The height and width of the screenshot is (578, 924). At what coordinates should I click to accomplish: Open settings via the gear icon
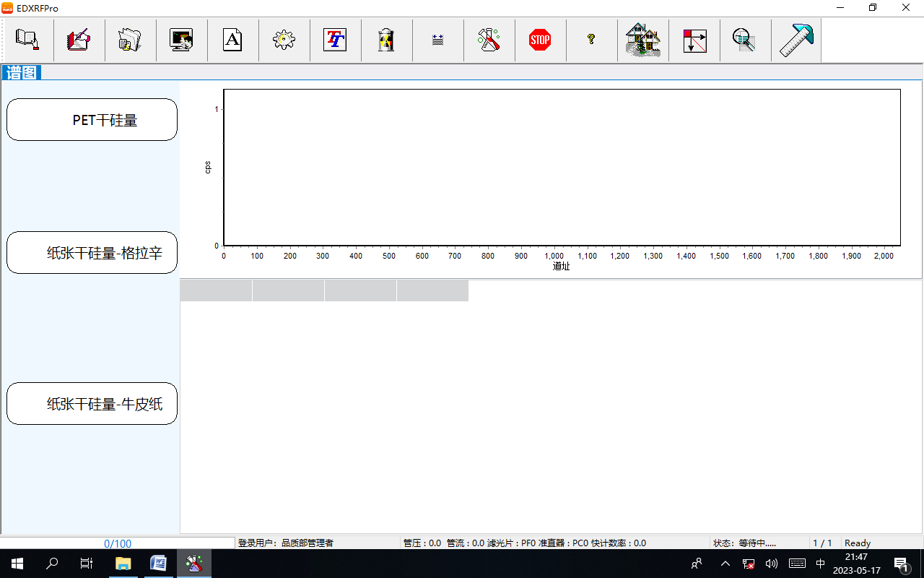284,40
